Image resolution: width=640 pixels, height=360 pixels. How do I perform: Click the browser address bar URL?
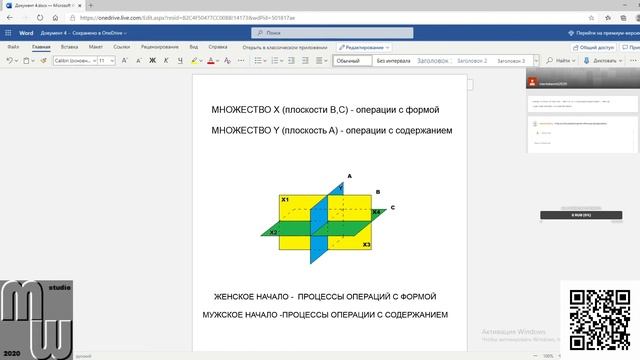coord(187,18)
